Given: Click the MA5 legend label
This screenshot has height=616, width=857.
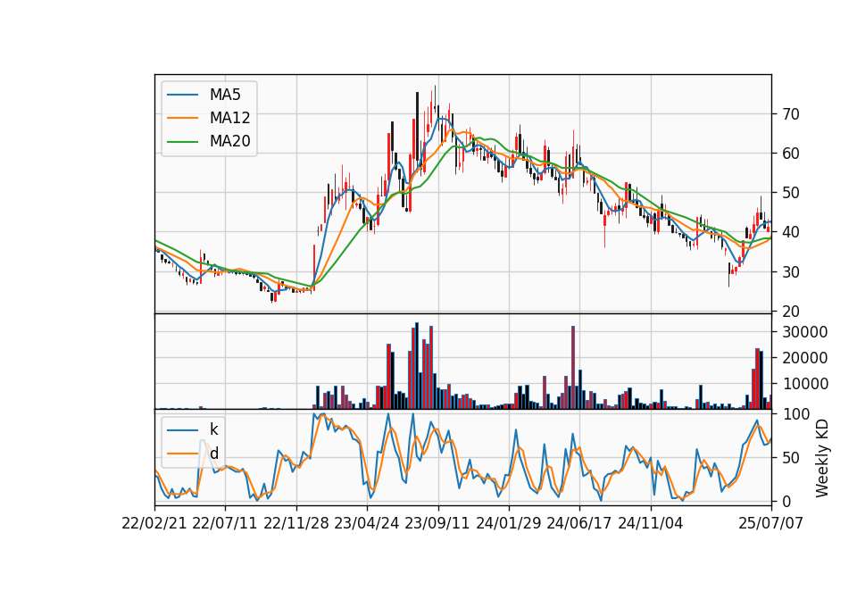Looking at the screenshot, I should (225, 95).
